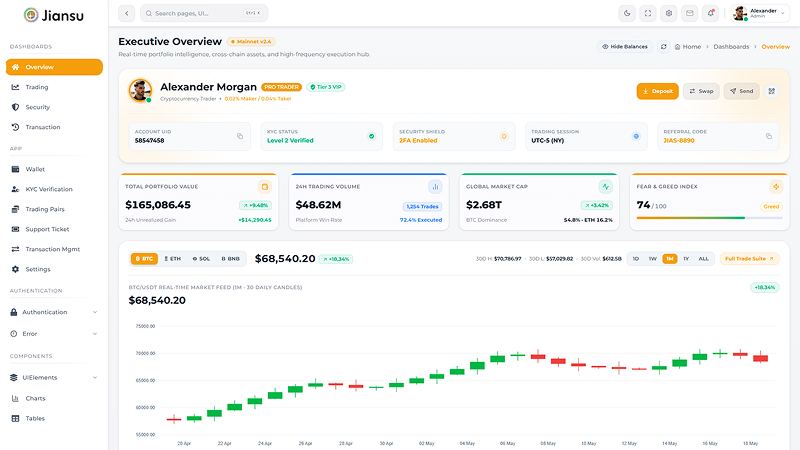
Task: Click Trading Session globe icon
Action: [636, 136]
